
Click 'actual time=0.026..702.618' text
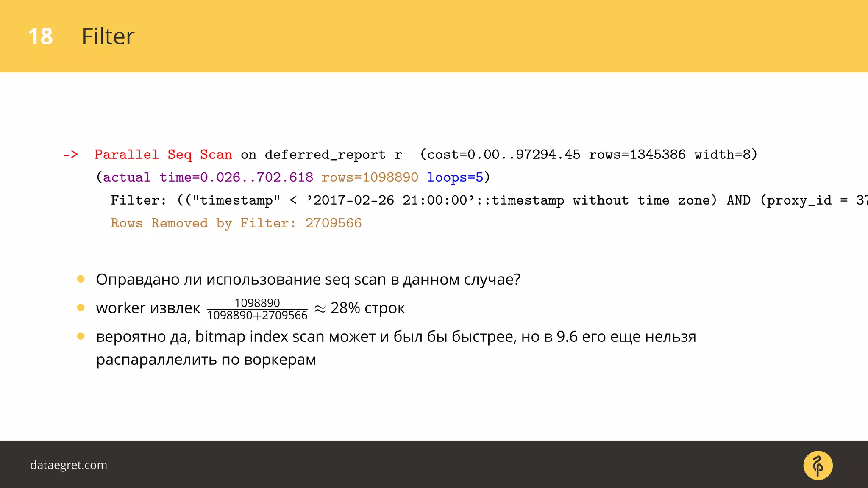coord(208,177)
